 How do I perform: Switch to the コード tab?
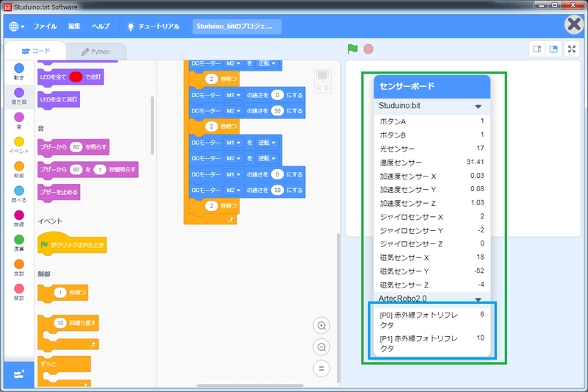pyautogui.click(x=36, y=51)
